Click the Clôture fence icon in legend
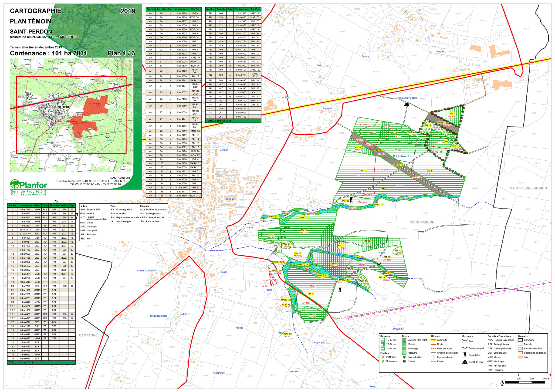 404,362
